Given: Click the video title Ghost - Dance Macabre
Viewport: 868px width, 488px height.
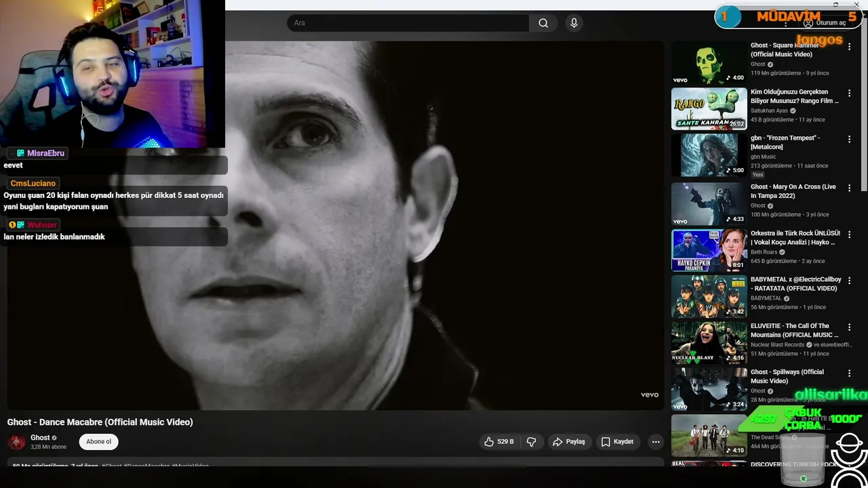Looking at the screenshot, I should [100, 422].
